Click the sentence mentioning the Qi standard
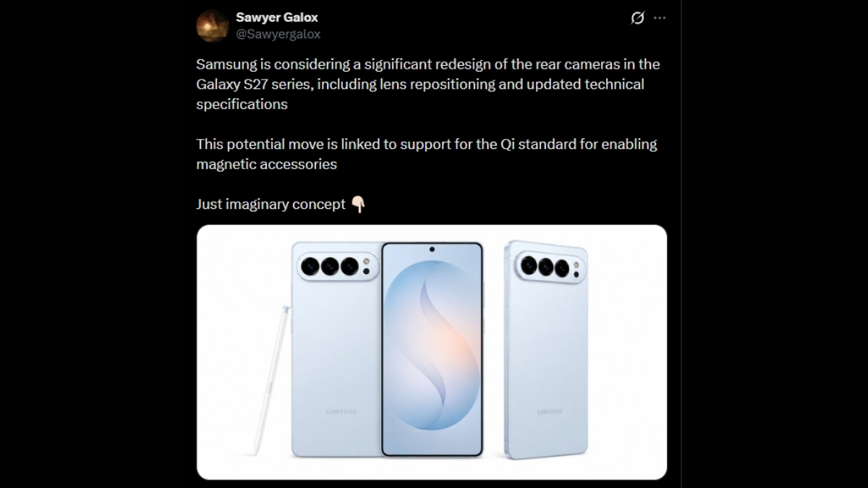 (426, 154)
